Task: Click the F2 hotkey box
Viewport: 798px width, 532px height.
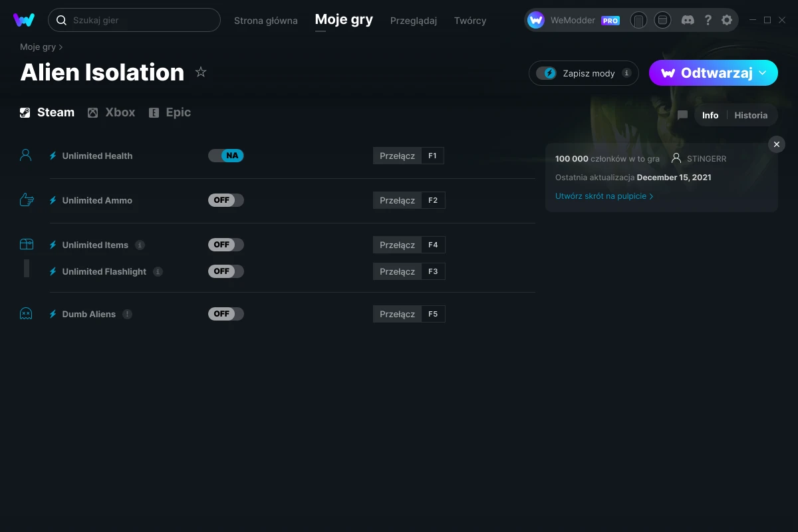Action: click(x=433, y=200)
